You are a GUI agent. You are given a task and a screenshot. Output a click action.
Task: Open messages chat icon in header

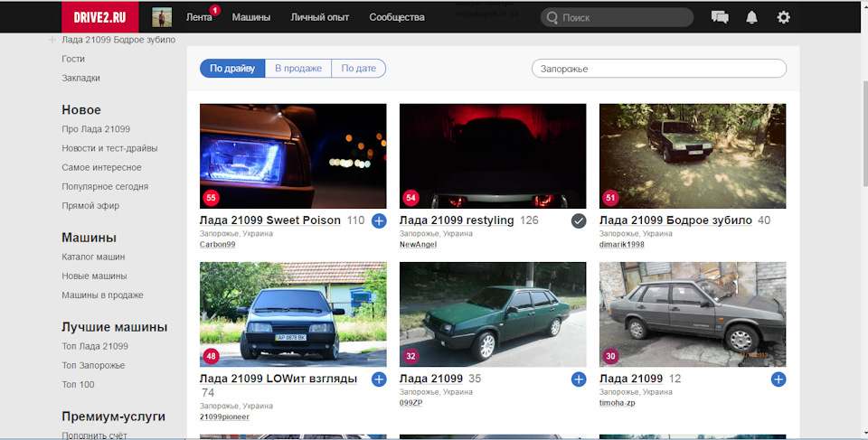720,17
